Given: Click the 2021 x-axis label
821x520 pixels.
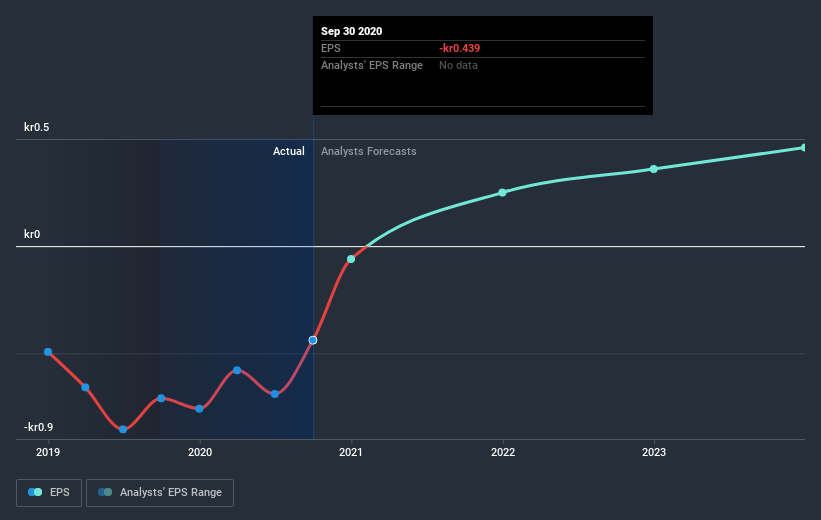Looking at the screenshot, I should click(x=350, y=452).
